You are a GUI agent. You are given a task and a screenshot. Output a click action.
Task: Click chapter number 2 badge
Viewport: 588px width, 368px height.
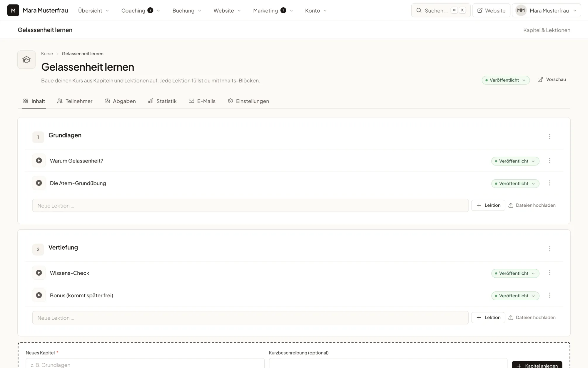pyautogui.click(x=38, y=249)
